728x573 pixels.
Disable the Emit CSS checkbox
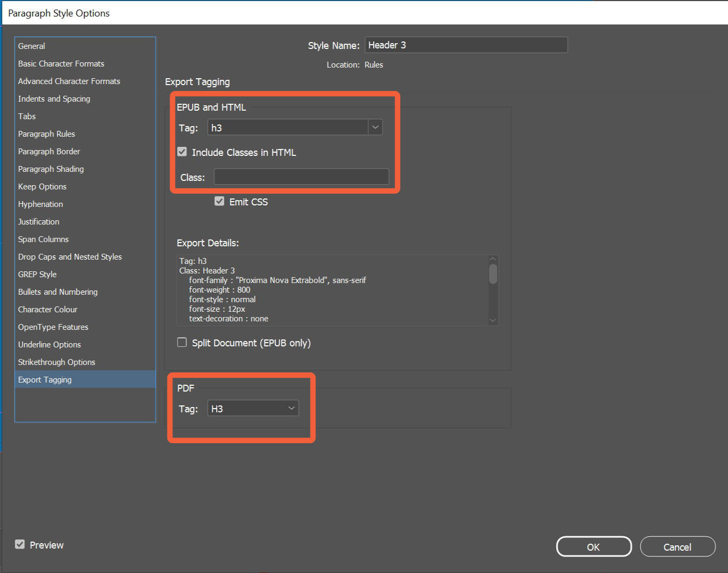pyautogui.click(x=219, y=201)
